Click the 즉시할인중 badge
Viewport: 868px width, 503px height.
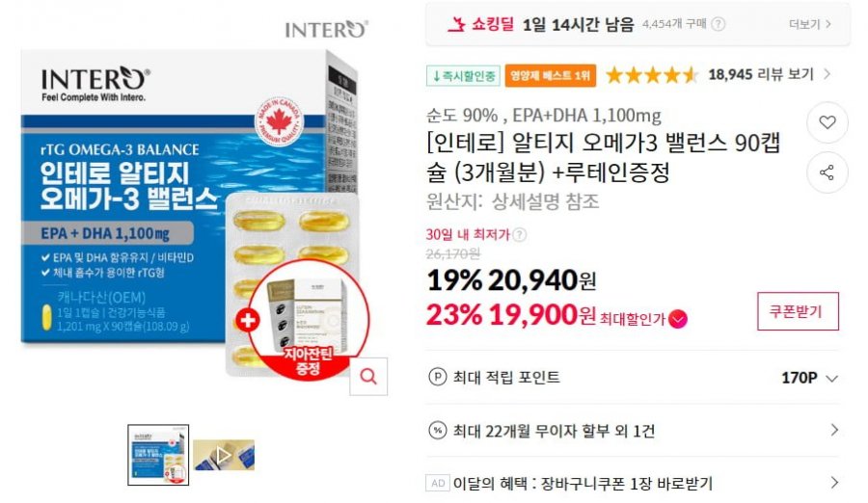[x=463, y=76]
